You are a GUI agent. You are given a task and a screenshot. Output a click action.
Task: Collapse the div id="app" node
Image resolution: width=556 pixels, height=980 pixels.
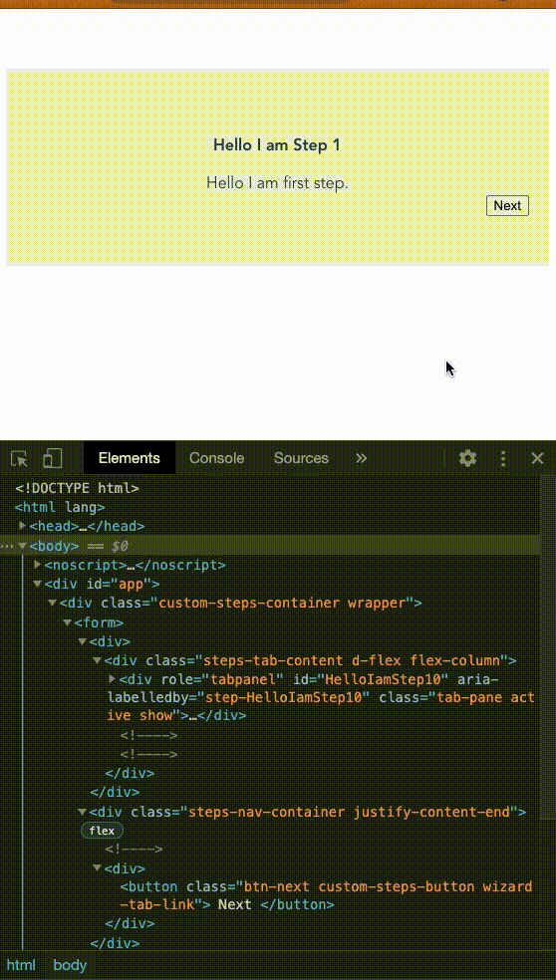click(x=38, y=584)
